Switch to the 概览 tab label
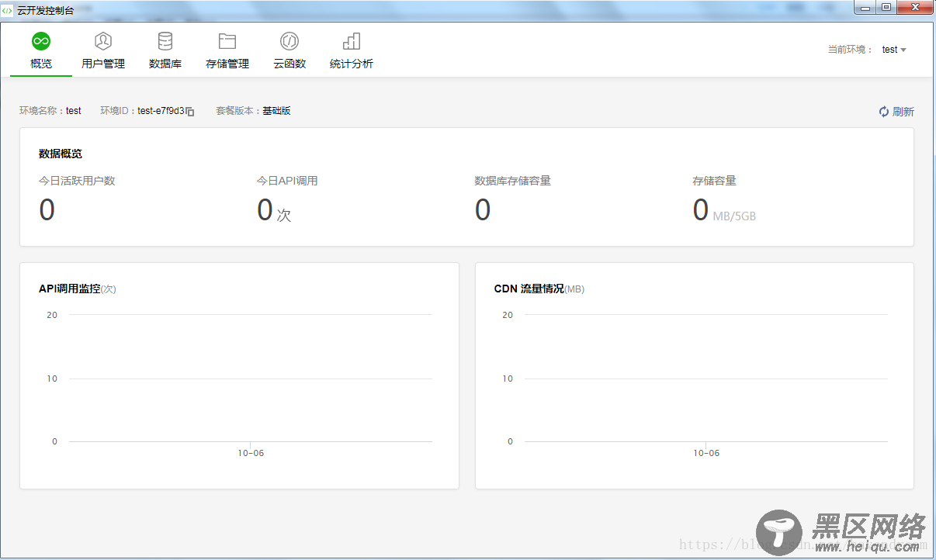936x560 pixels. tap(41, 64)
